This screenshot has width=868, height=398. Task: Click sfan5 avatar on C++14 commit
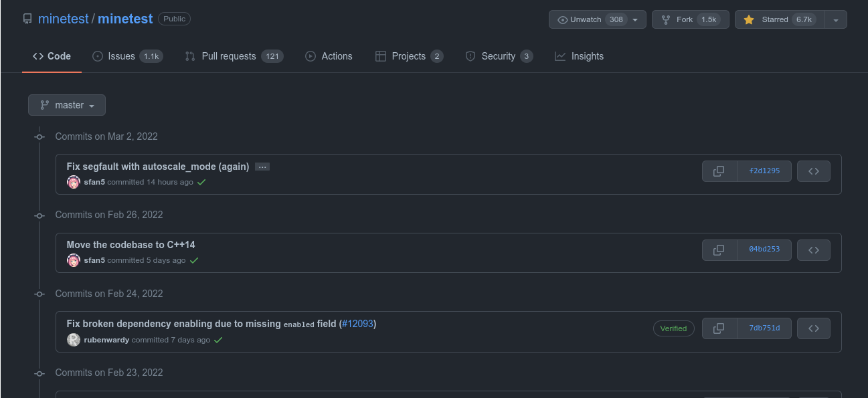pos(74,260)
